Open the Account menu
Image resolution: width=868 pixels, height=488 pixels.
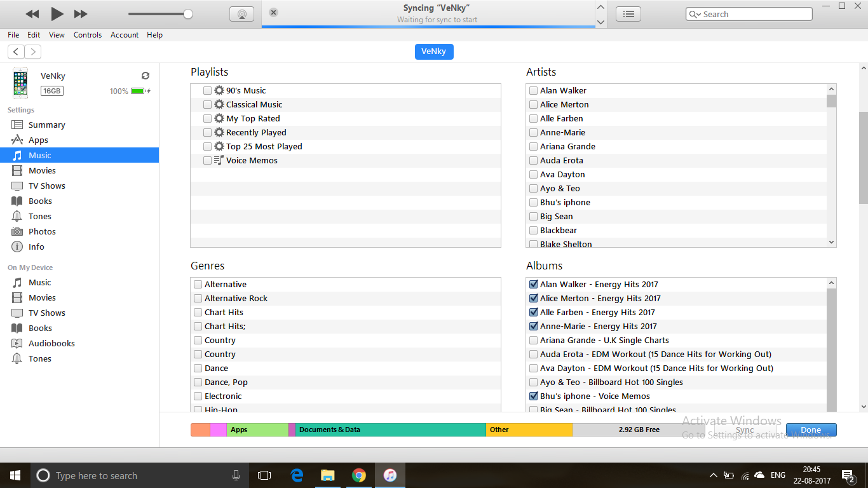coord(125,35)
